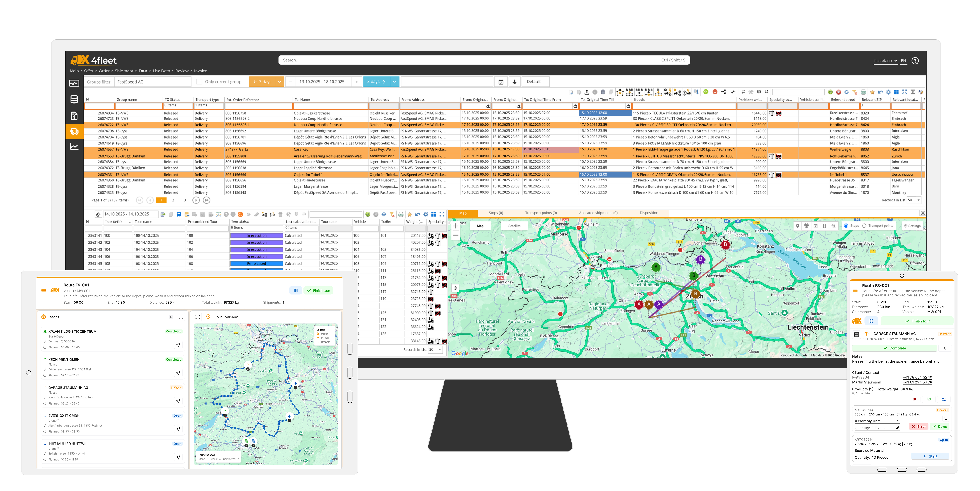Click the red down arrow in shipments toolbar
This screenshot has height=491, width=980.
[x=715, y=92]
